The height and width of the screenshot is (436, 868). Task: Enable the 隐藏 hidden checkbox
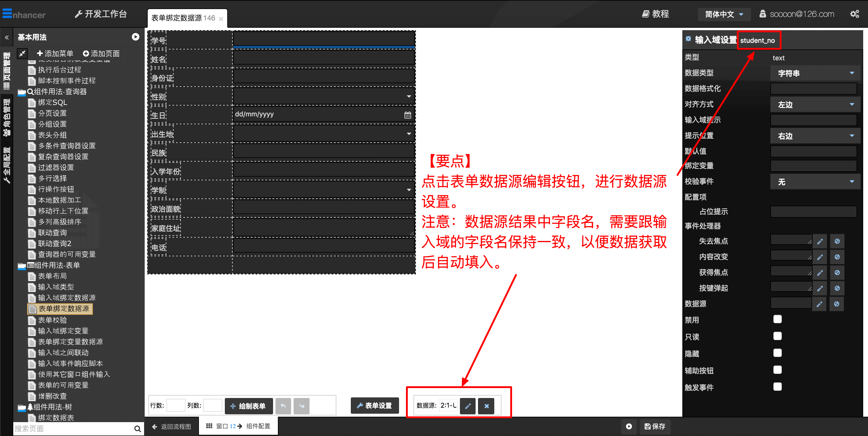pyautogui.click(x=778, y=352)
